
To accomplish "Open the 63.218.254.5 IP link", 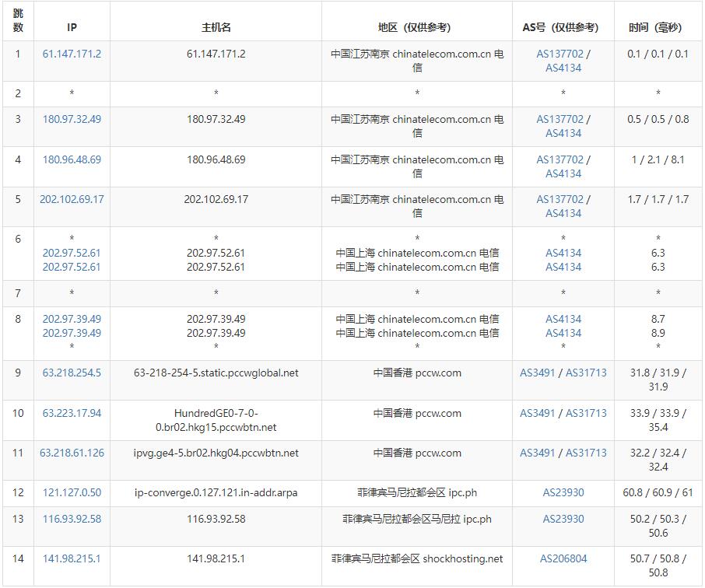I will (72, 373).
